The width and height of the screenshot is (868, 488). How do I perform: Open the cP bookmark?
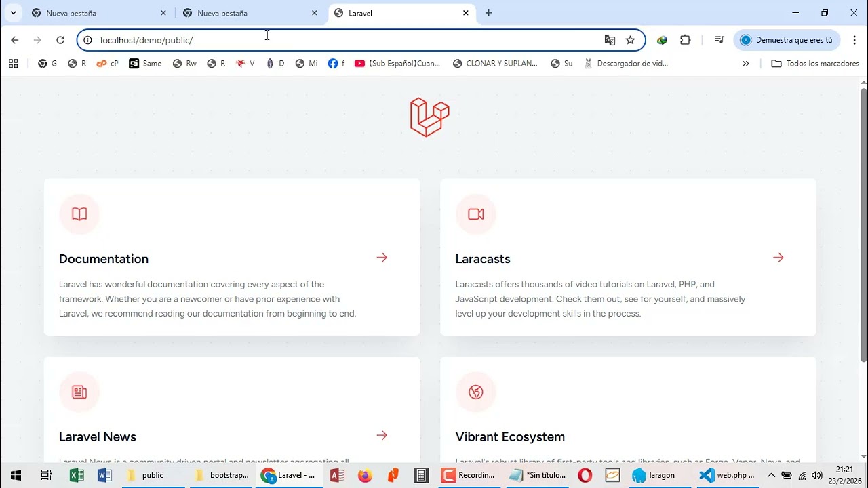click(x=108, y=64)
